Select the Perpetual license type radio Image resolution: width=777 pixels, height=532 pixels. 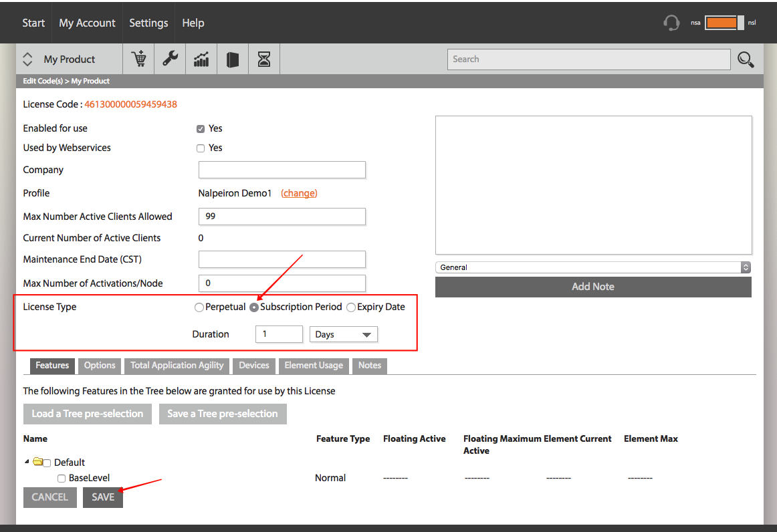pyautogui.click(x=199, y=307)
